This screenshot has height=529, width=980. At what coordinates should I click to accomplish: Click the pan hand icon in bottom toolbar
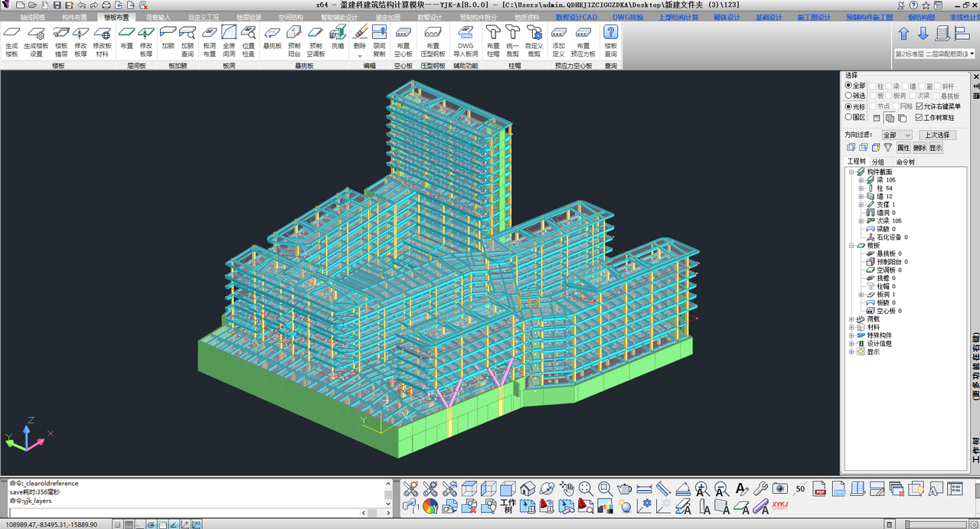pyautogui.click(x=566, y=488)
